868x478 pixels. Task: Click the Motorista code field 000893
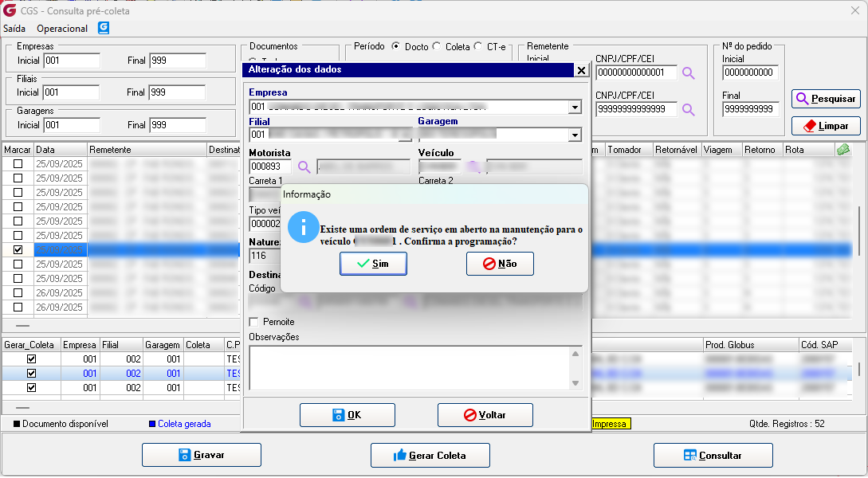(x=271, y=167)
